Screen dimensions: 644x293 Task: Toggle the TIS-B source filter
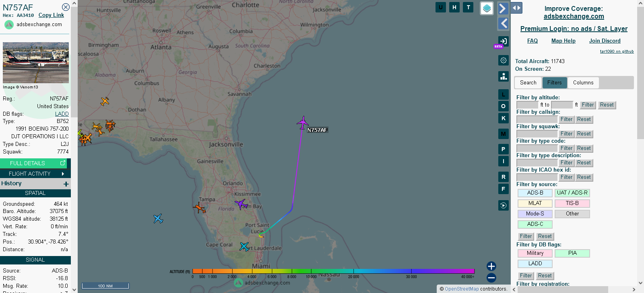coord(572,203)
